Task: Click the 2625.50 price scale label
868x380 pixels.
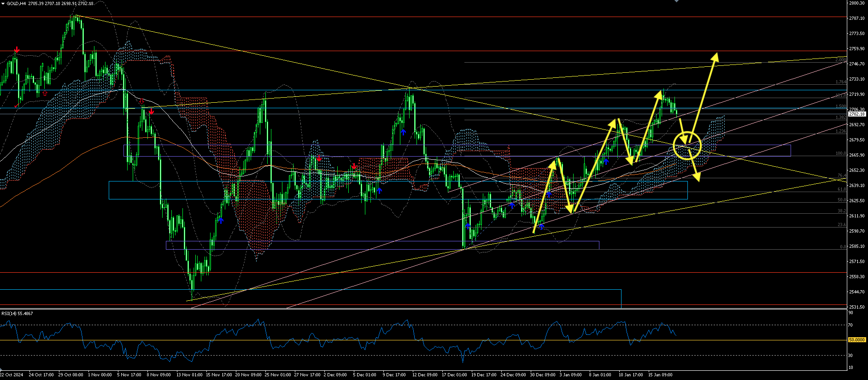Action: click(x=856, y=201)
